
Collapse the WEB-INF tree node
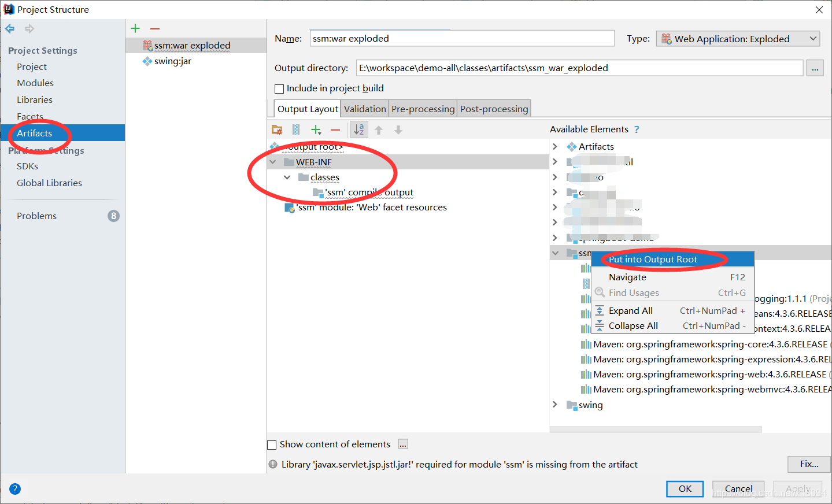point(272,162)
